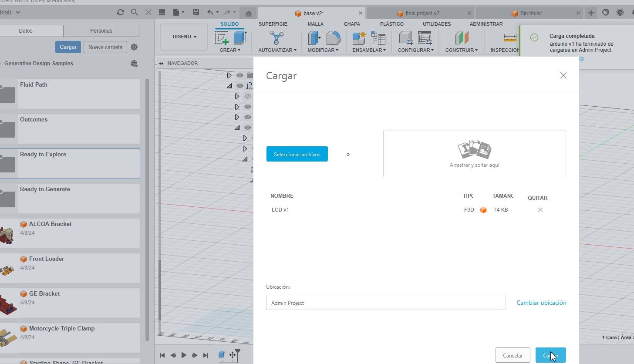Open data panel settings gear
Screen dimensions: 634x364
(x=134, y=47)
